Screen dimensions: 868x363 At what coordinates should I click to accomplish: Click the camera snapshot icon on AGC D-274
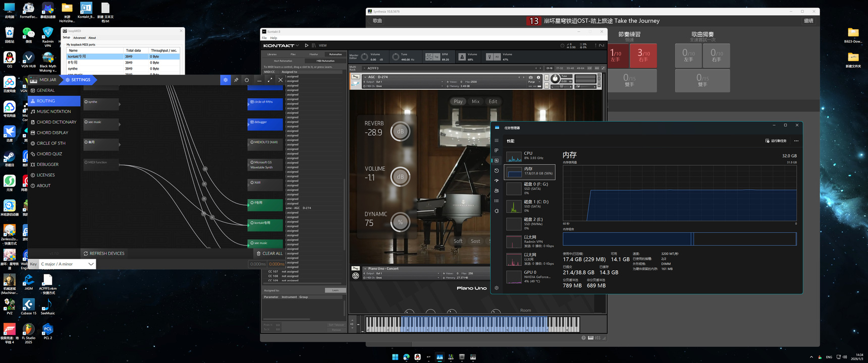(530, 77)
